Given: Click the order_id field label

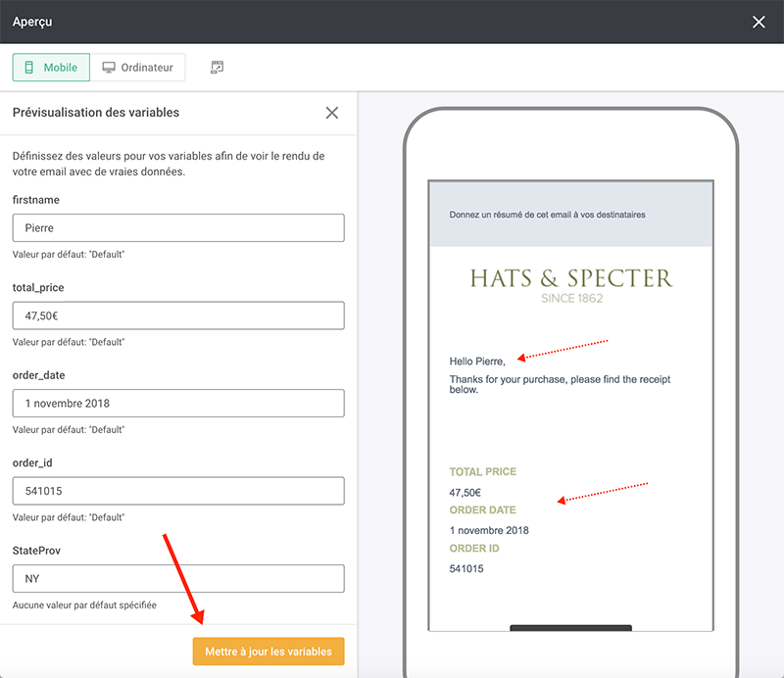Looking at the screenshot, I should (32, 463).
